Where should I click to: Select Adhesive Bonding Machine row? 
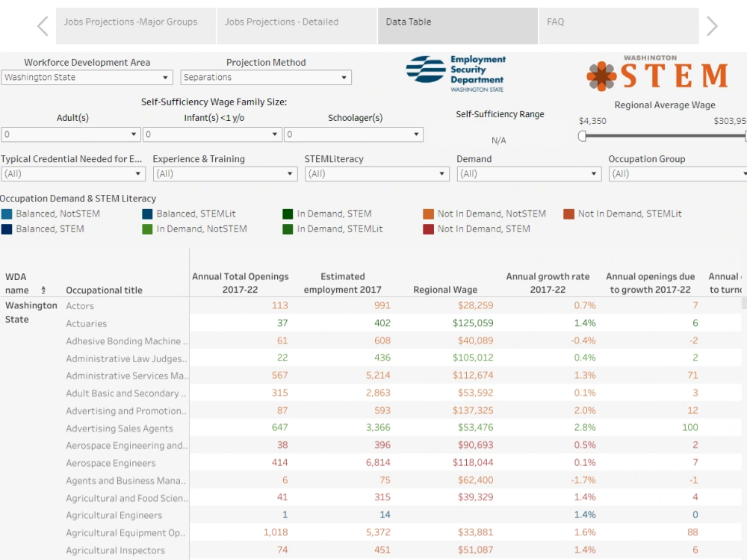127,341
